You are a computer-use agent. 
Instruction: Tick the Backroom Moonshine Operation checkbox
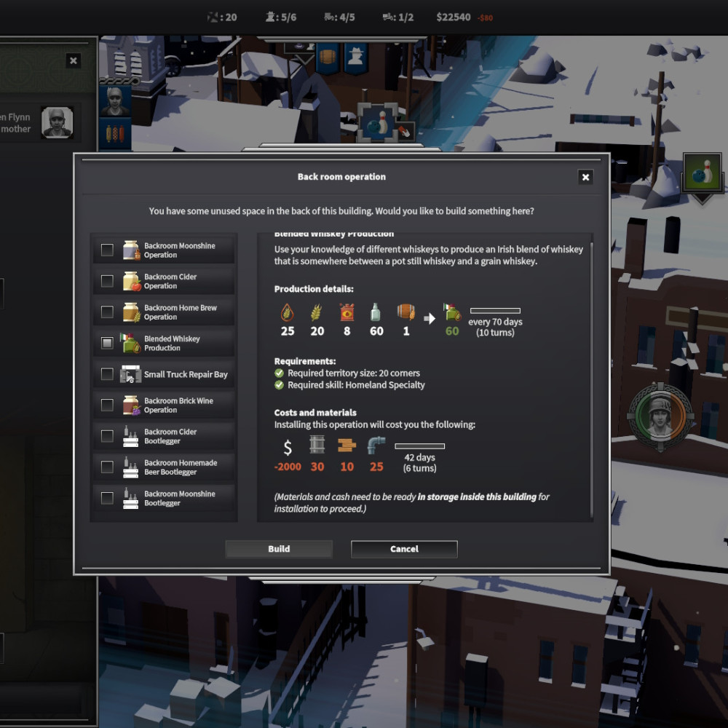[x=107, y=250]
